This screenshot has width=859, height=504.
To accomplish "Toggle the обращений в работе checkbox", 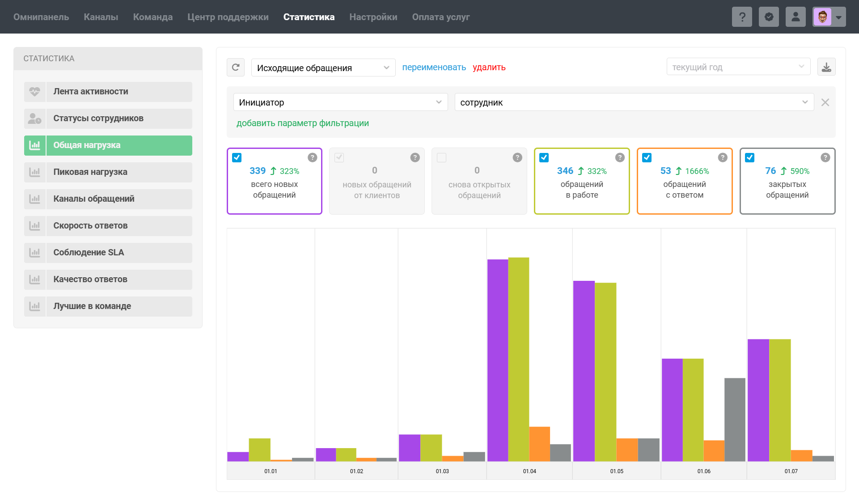I will tap(544, 157).
